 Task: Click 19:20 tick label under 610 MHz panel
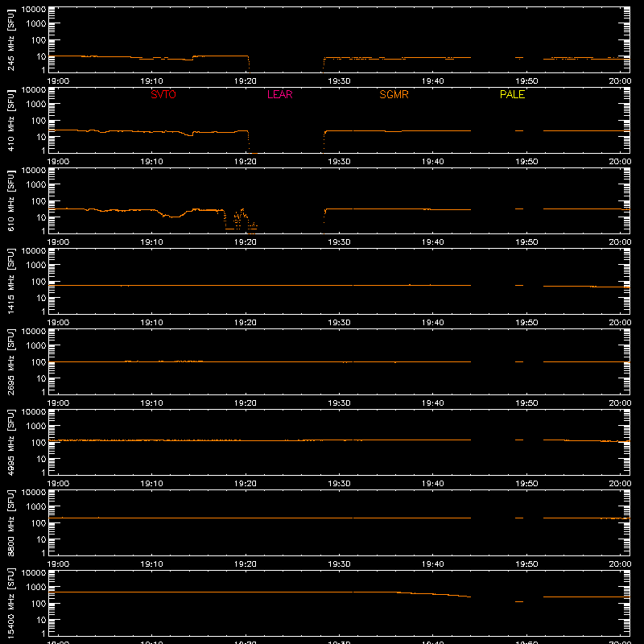246,242
